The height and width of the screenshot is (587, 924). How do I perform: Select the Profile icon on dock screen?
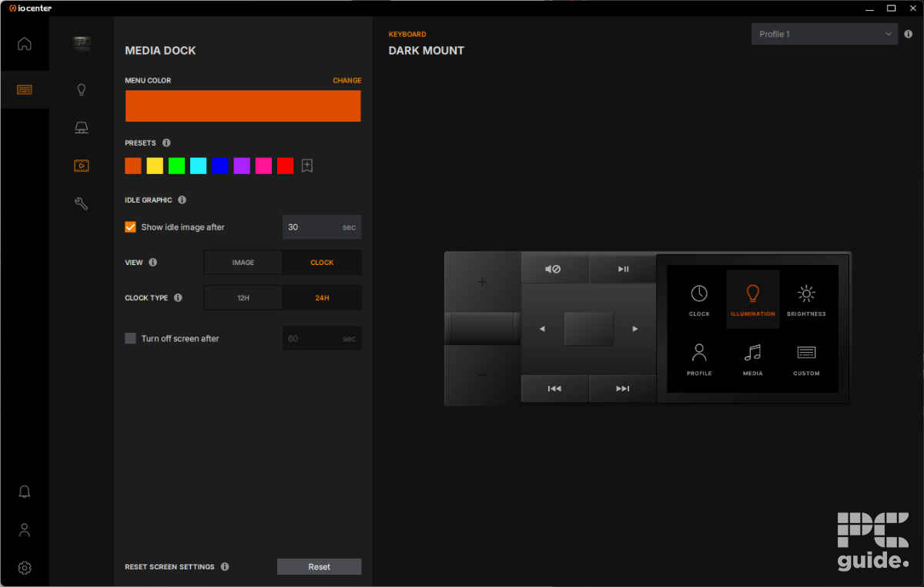(x=699, y=359)
